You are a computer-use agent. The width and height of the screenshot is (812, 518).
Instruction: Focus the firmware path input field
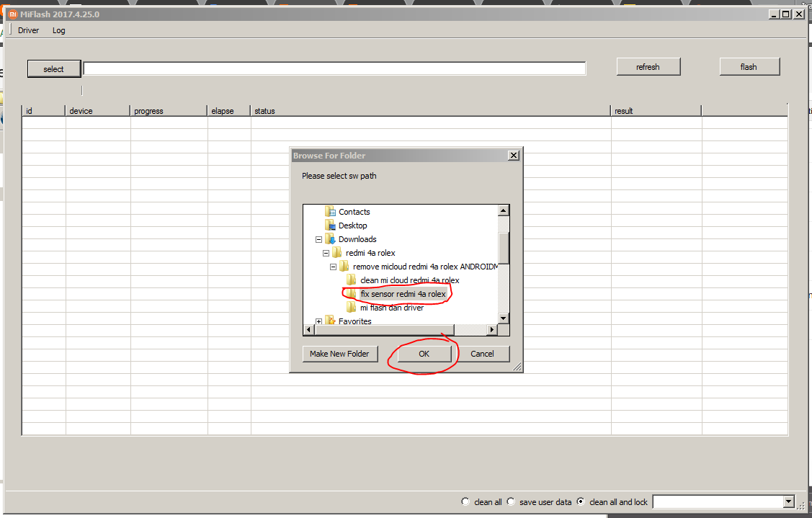click(334, 68)
